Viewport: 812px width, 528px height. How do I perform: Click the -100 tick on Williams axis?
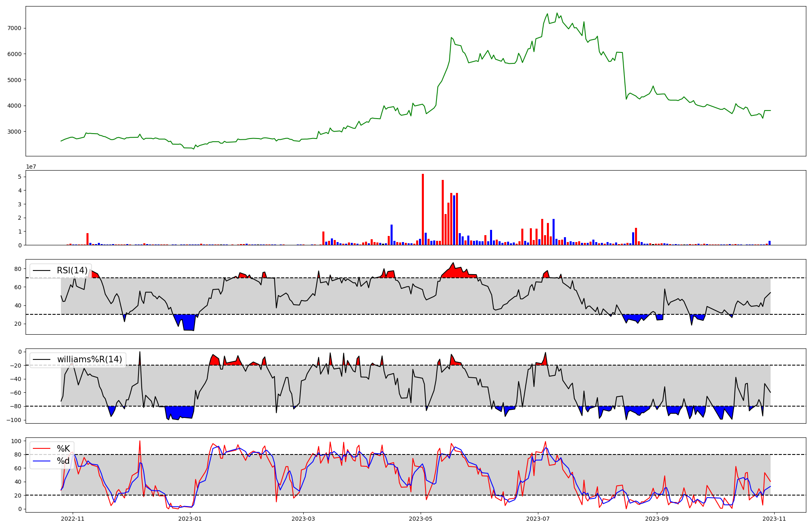coord(14,420)
